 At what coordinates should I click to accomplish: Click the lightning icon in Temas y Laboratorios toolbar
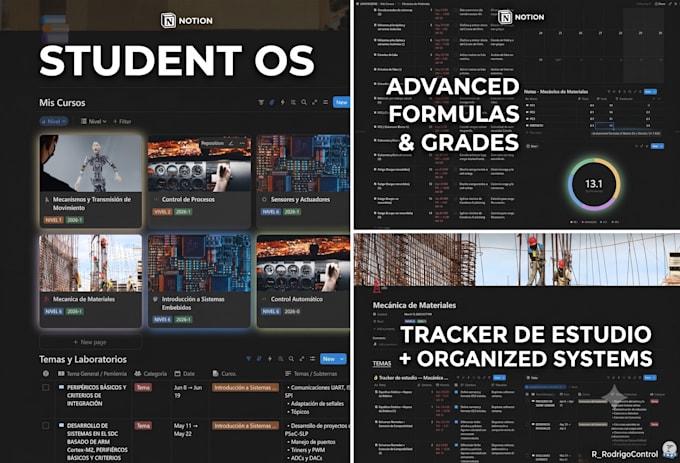tap(270, 359)
